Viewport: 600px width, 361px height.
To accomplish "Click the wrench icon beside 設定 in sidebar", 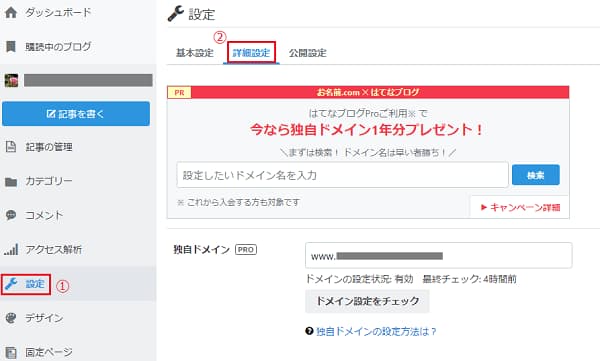I will (11, 284).
